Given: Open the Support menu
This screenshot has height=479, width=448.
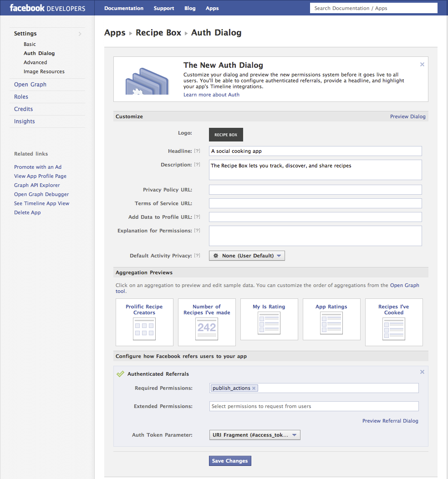Looking at the screenshot, I should (x=164, y=8).
